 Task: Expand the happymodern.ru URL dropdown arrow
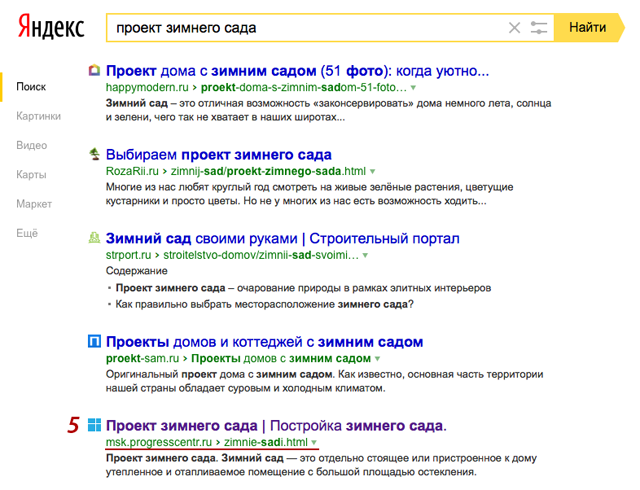click(x=413, y=88)
